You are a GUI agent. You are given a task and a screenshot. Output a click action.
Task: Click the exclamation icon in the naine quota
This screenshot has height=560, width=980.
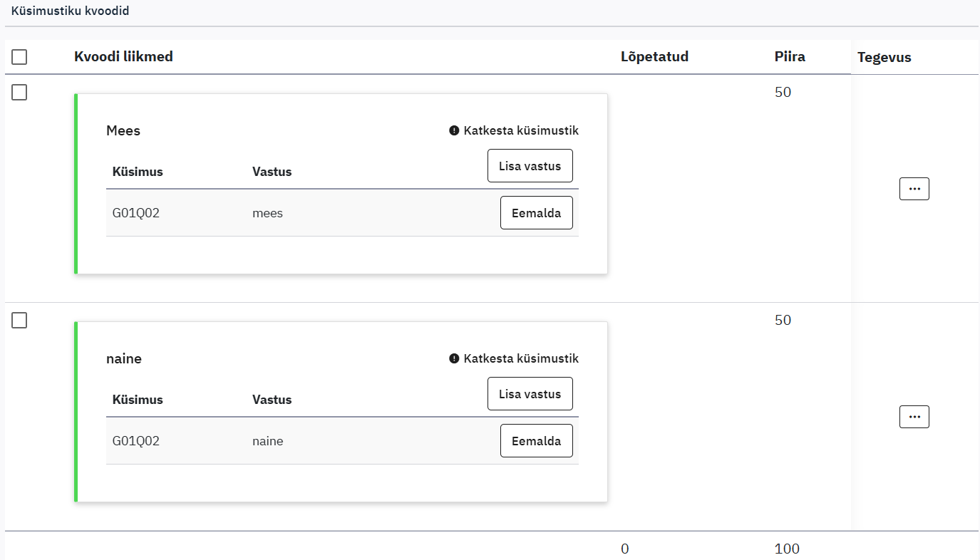[454, 358]
